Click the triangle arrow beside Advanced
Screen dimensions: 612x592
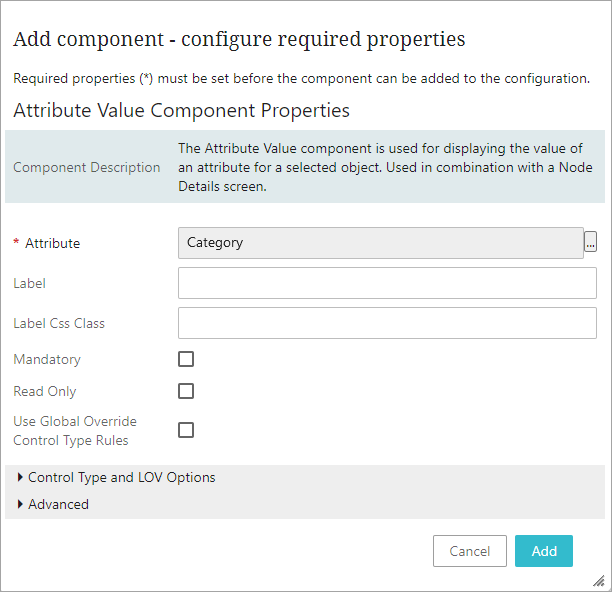click(20, 504)
